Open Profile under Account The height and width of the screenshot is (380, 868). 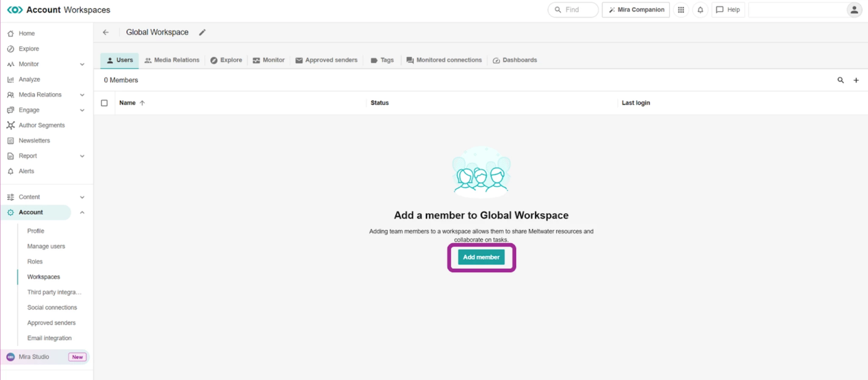36,231
